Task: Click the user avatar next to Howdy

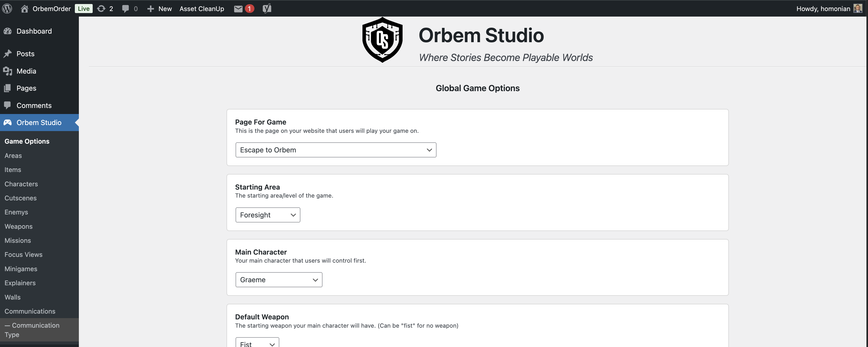Action: (857, 9)
